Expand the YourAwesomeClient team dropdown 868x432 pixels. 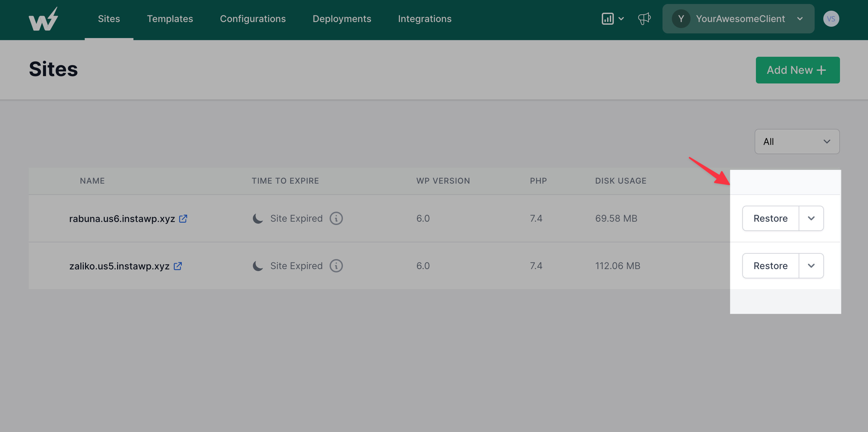738,19
